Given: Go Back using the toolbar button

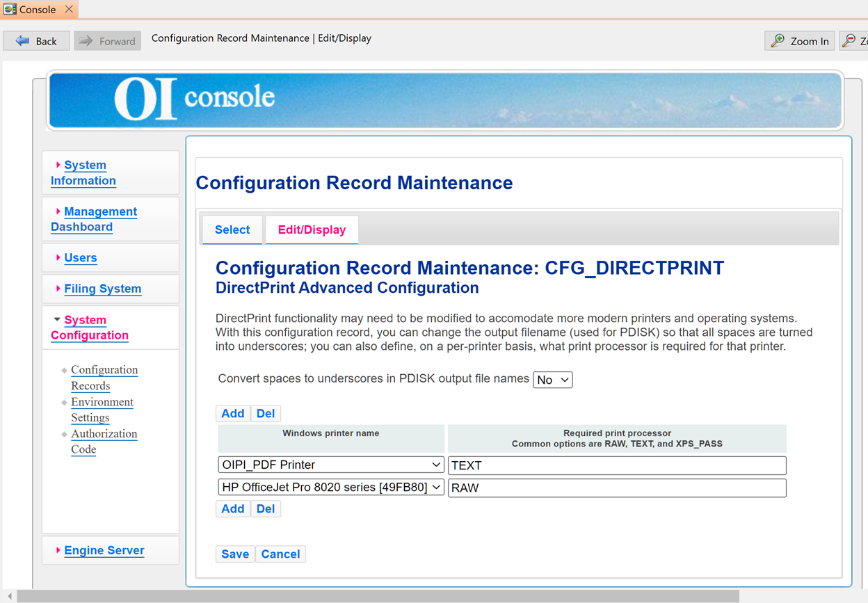Looking at the screenshot, I should point(36,41).
